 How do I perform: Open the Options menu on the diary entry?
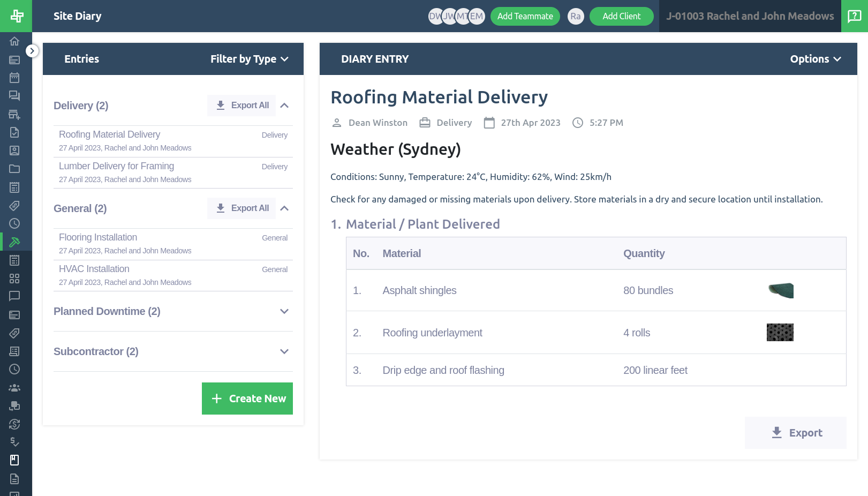pos(815,59)
